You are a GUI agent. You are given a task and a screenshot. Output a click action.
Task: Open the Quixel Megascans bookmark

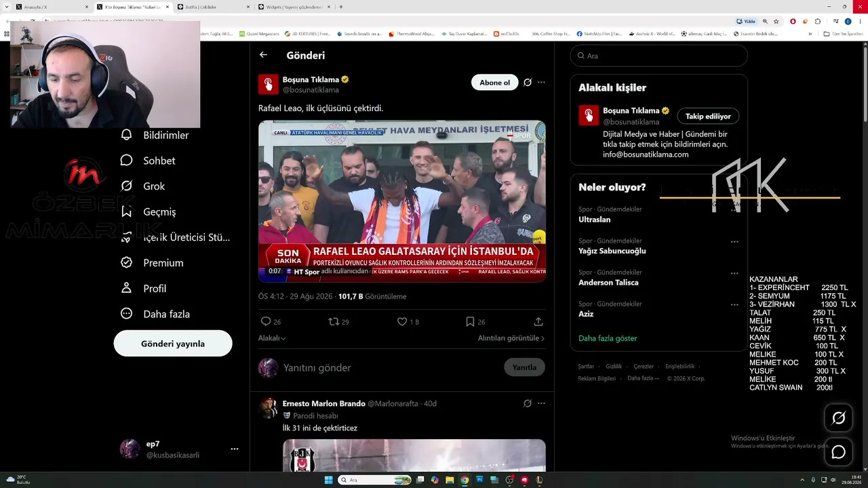[258, 33]
